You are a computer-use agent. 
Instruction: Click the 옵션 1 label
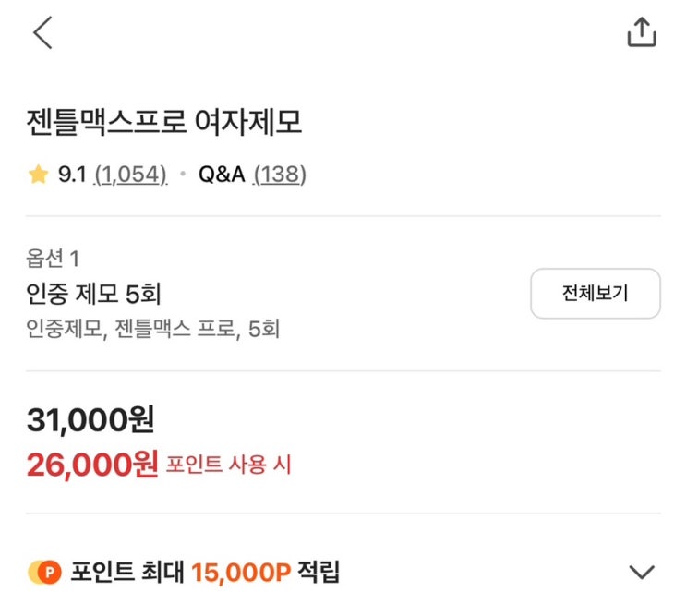(x=53, y=259)
